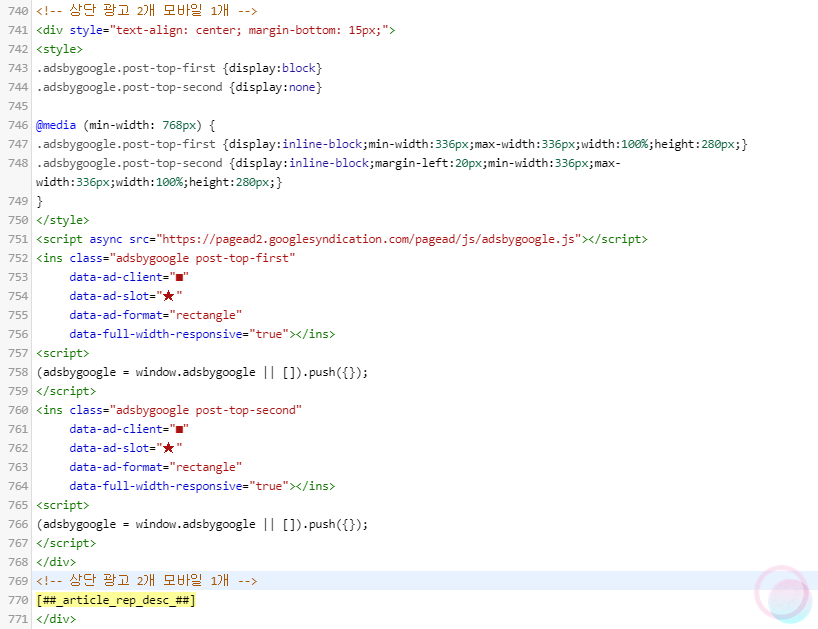The height and width of the screenshot is (629, 818).
Task: Click .adsbygoogle.post-top-first rule on line 743
Action: click(x=179, y=68)
